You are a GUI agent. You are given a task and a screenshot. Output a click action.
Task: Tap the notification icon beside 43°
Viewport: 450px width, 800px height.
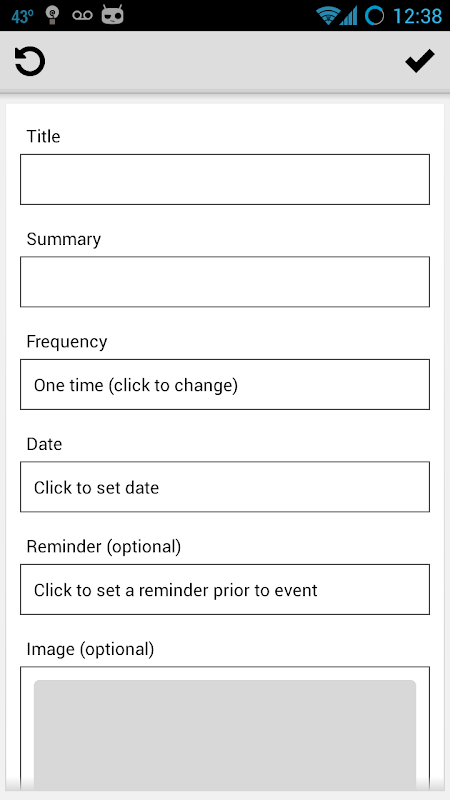[52, 15]
